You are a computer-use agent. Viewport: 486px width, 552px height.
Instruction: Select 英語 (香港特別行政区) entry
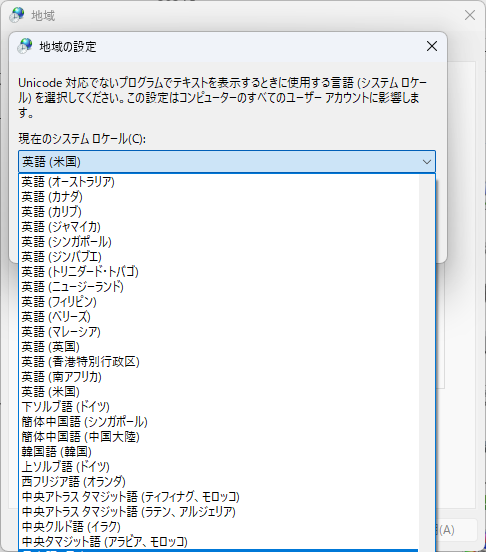[x=219, y=362]
